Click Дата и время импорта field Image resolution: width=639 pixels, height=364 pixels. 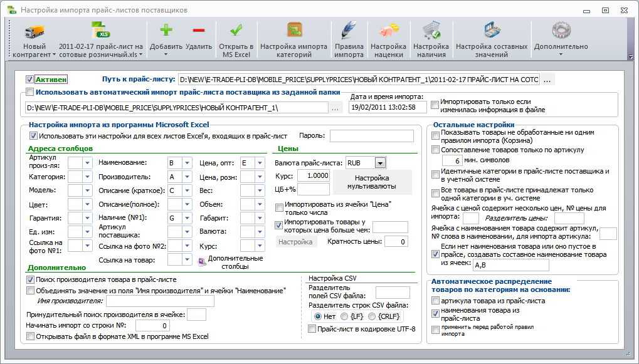pos(388,108)
